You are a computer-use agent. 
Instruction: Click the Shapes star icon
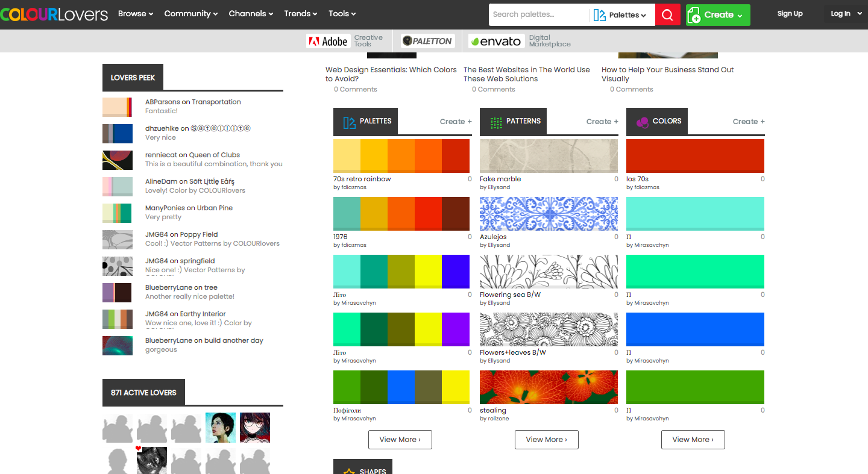click(349, 472)
